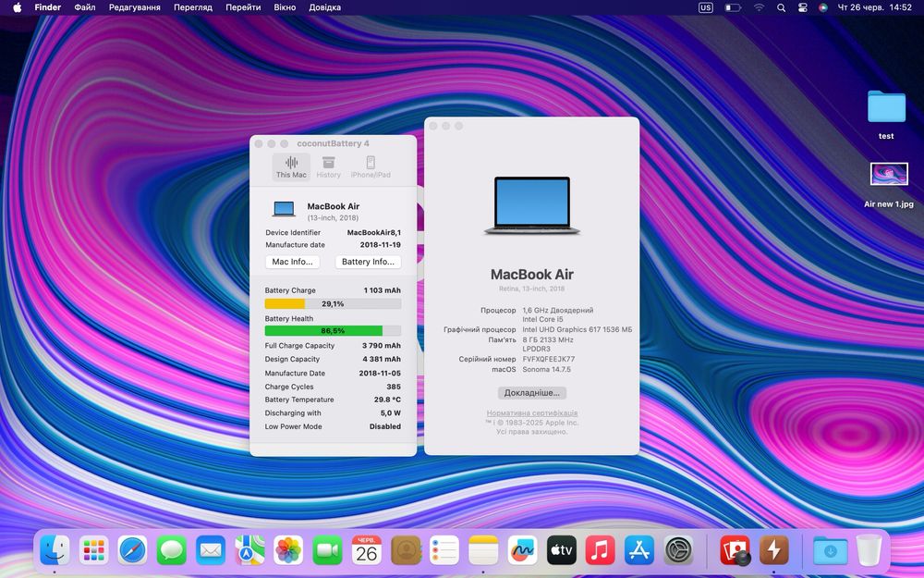This screenshot has height=578, width=924.
Task: Open Photos app in Dock
Action: click(x=288, y=551)
